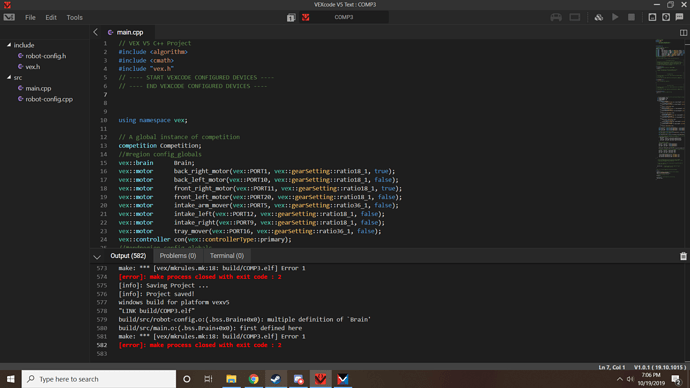Open the help icon in toolbar
The width and height of the screenshot is (690, 388).
pyautogui.click(x=666, y=17)
